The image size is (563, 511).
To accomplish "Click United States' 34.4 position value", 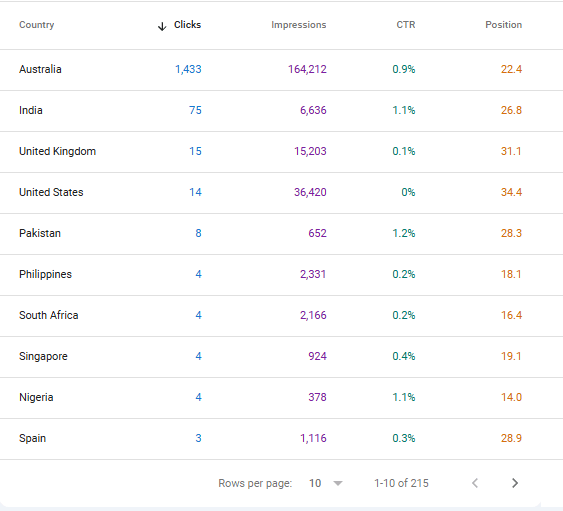I will click(x=511, y=192).
